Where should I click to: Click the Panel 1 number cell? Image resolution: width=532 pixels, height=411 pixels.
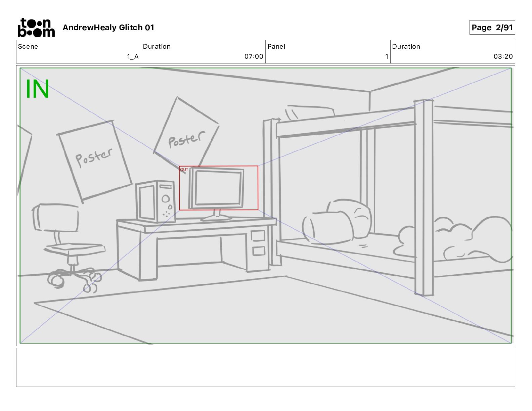(328, 52)
